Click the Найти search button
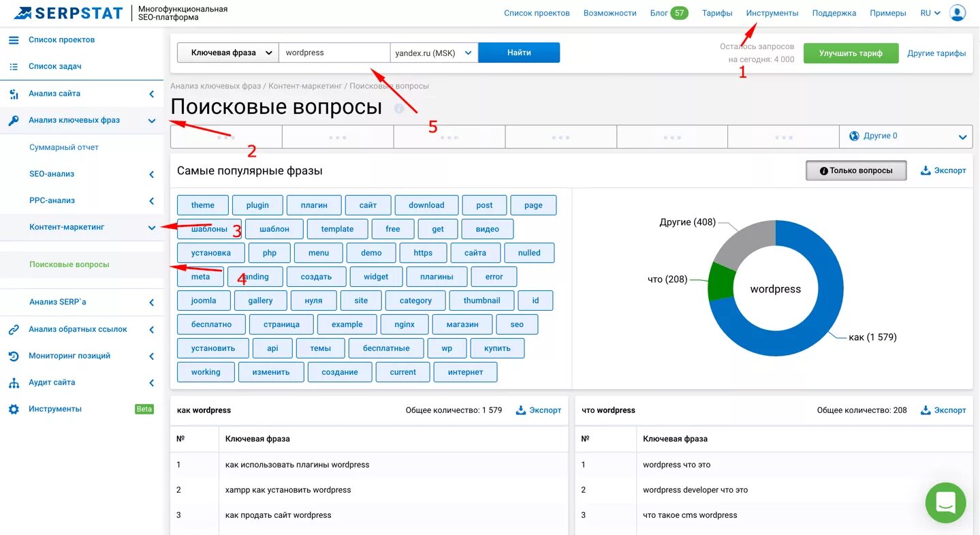This screenshot has width=980, height=535. pyautogui.click(x=518, y=52)
